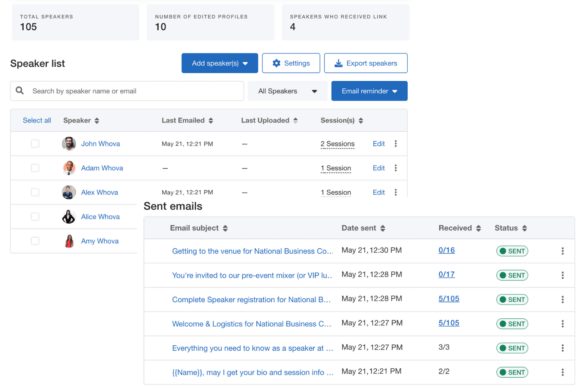This screenshot has height=392, width=586.
Task: Click the magnifier icon in the search bar
Action: click(20, 91)
